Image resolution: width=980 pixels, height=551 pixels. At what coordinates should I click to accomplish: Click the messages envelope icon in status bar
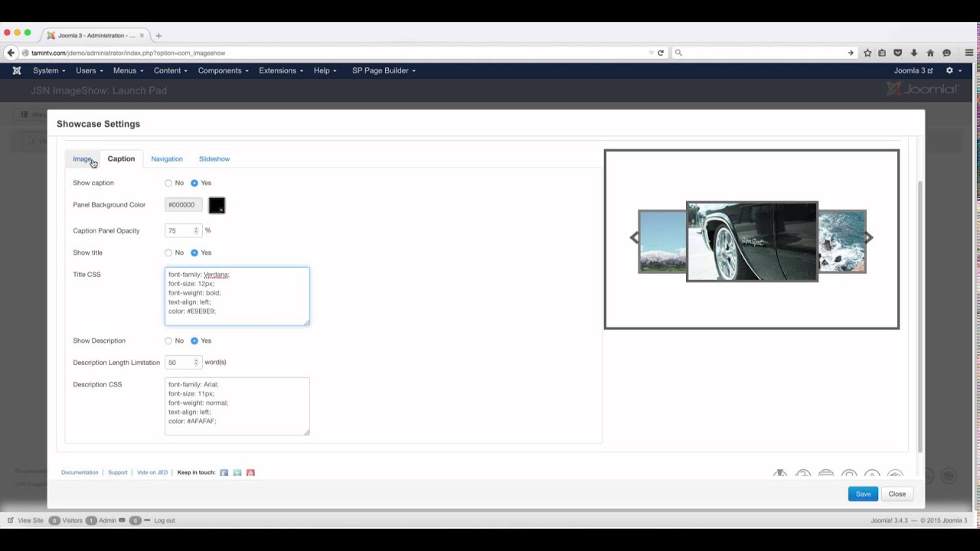click(122, 520)
